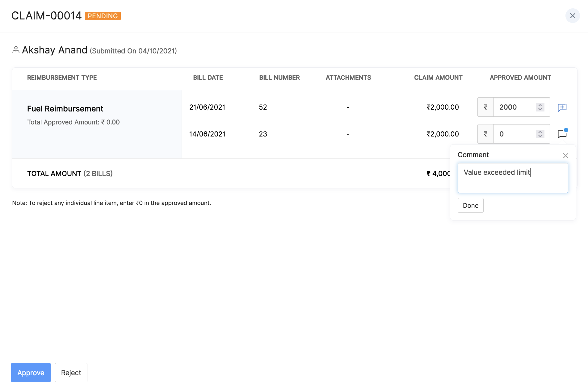Viewport: 588px width, 386px height.
Task: Click rupee symbol in bill 23 amount field
Action: tap(485, 134)
